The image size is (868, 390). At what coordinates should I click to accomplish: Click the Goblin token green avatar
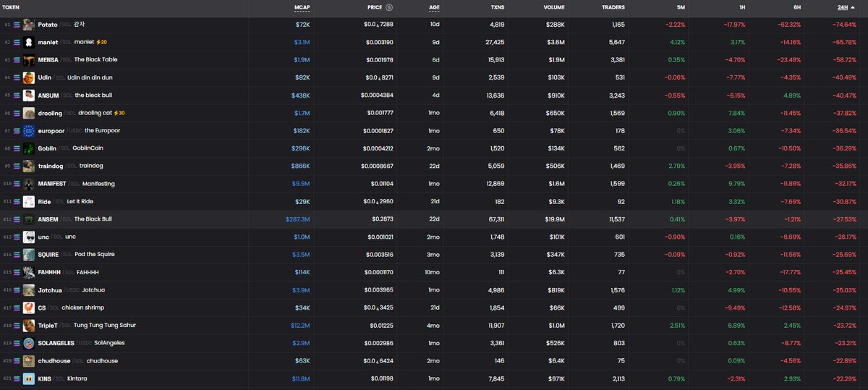pyautogui.click(x=29, y=148)
